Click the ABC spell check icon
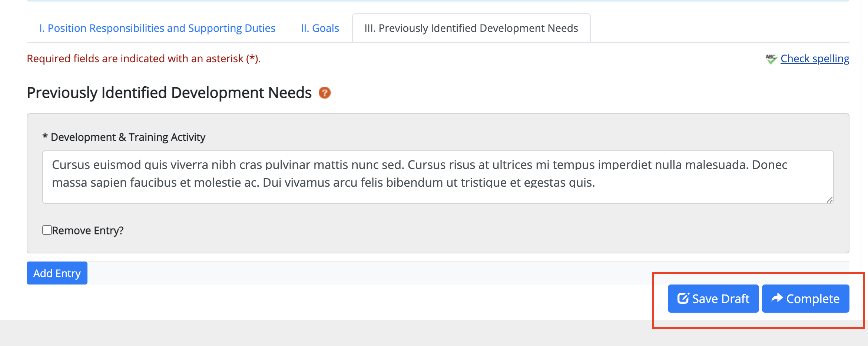Image resolution: width=868 pixels, height=346 pixels. coord(771,59)
